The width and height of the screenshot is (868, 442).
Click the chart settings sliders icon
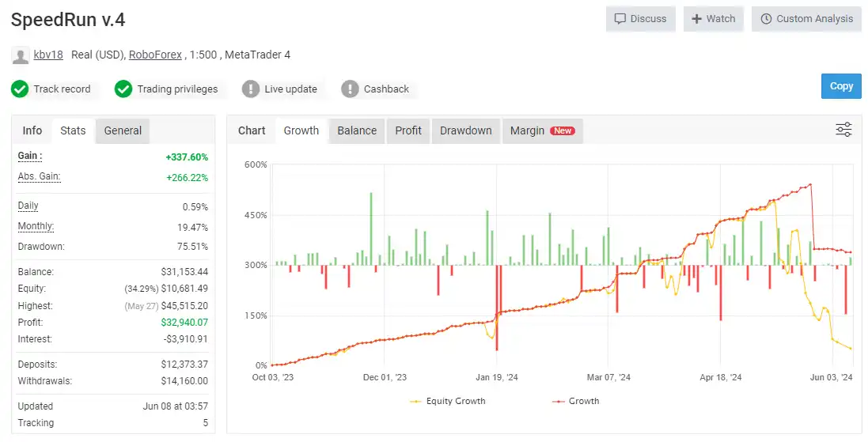(843, 130)
